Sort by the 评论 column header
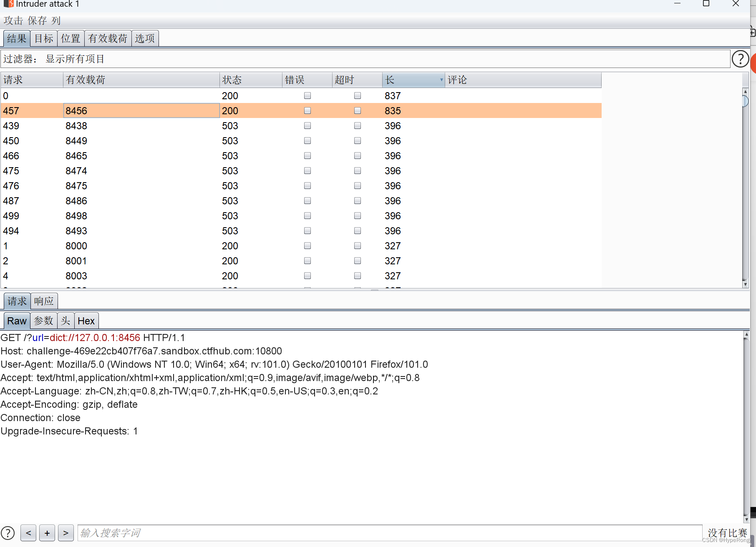The height and width of the screenshot is (547, 756). 523,80
